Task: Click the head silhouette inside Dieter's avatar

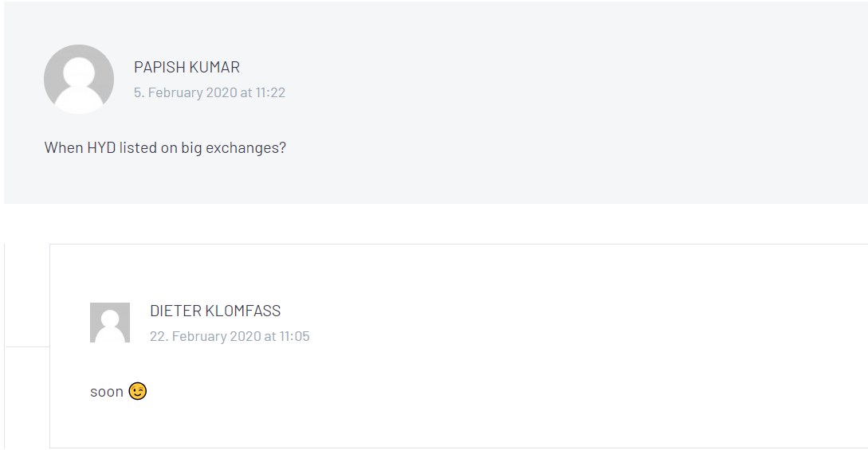Action: [x=110, y=319]
